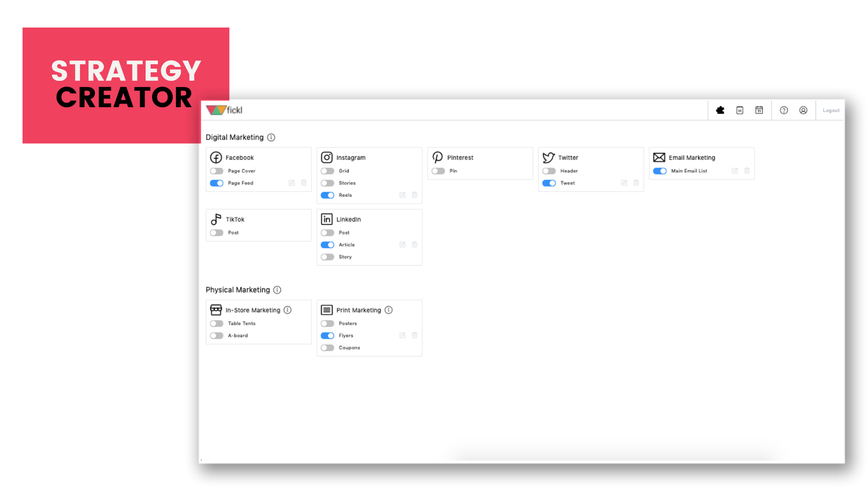Viewport: 868px width, 488px height.
Task: Enable the Facebook Page Cover toggle
Action: [x=216, y=171]
